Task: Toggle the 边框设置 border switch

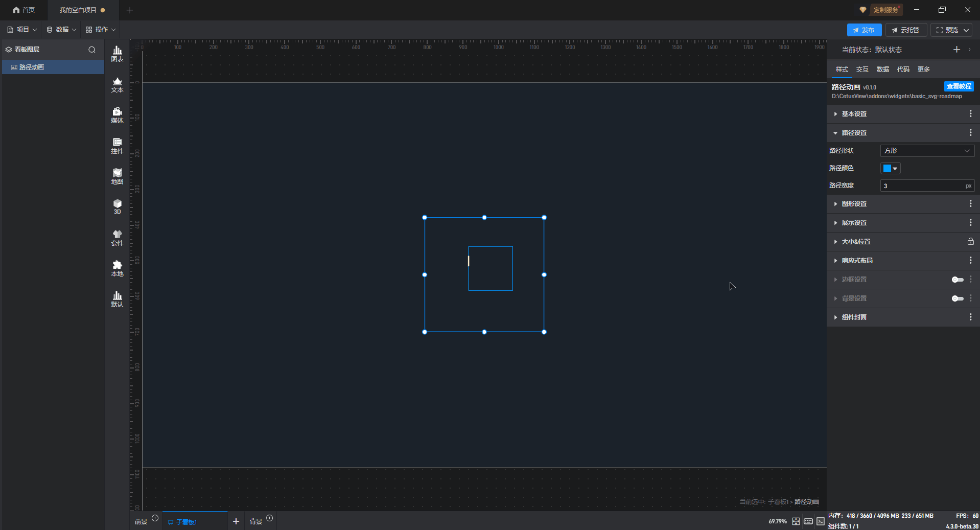Action: click(x=958, y=280)
